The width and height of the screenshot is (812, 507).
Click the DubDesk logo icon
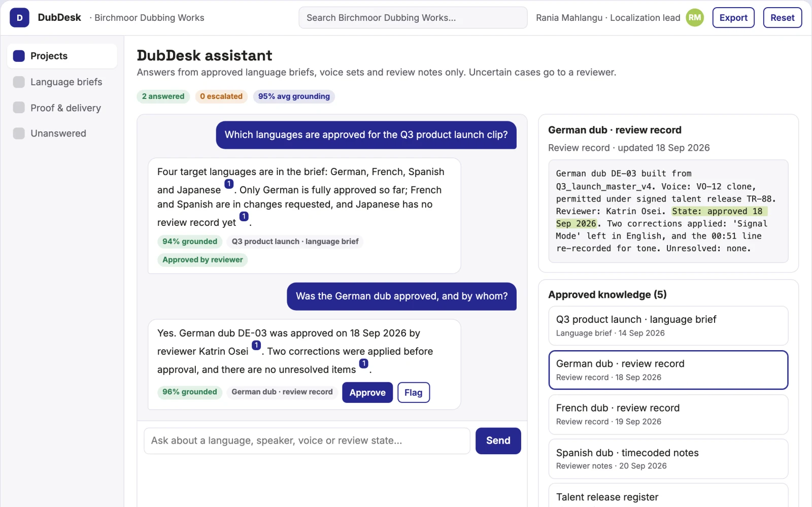19,18
